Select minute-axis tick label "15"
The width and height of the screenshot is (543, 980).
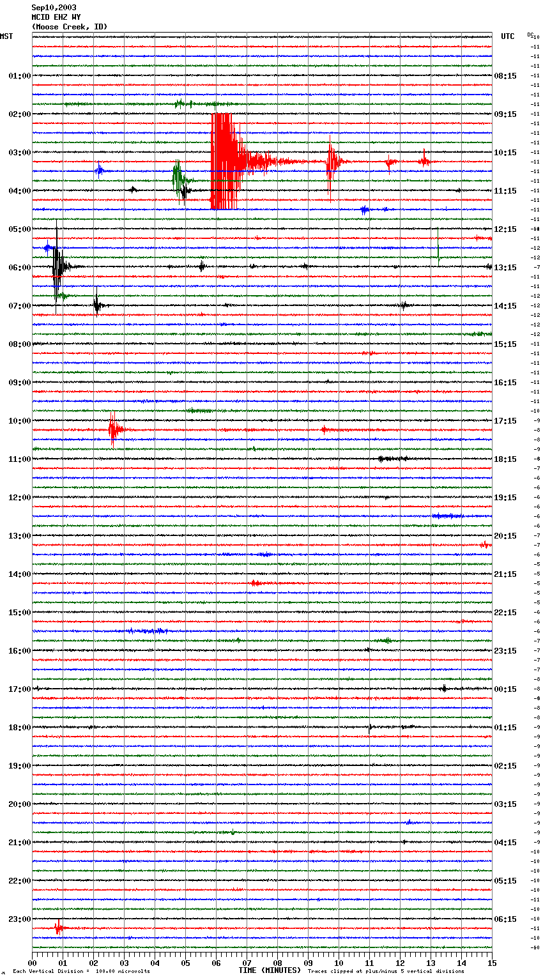point(492,963)
